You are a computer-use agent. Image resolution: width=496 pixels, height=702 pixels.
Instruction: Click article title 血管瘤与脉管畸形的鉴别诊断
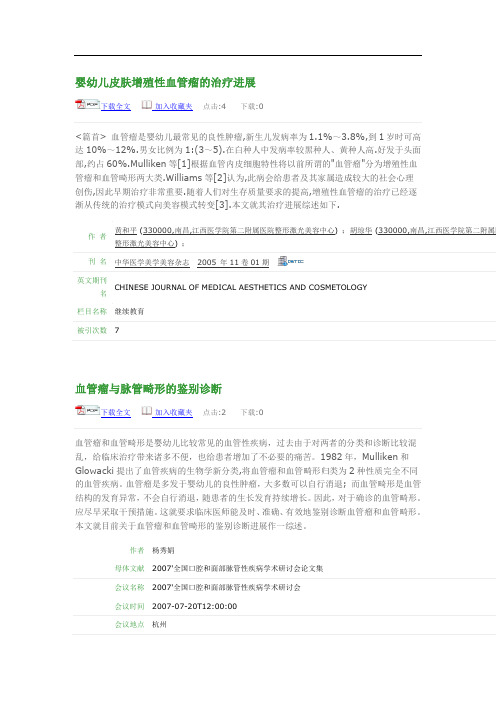pyautogui.click(x=149, y=389)
